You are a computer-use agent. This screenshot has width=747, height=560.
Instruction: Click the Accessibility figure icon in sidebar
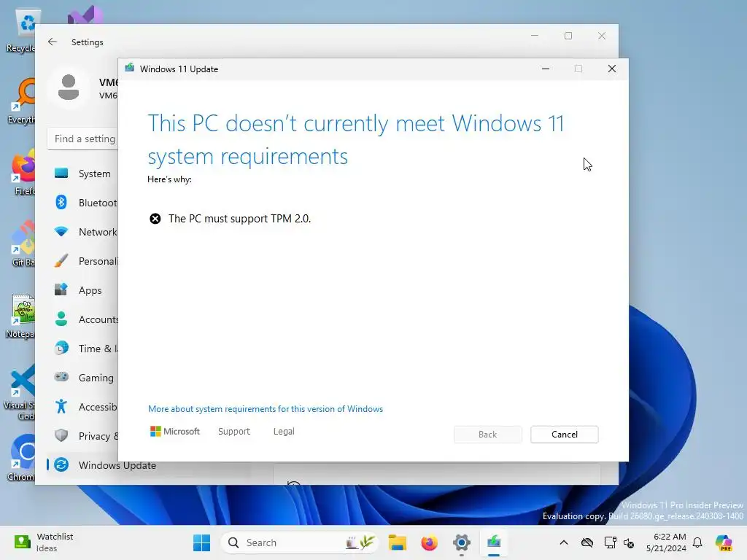61,406
